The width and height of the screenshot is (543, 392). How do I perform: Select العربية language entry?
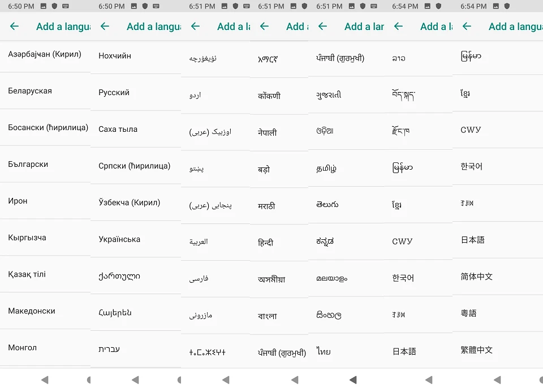pos(216,242)
